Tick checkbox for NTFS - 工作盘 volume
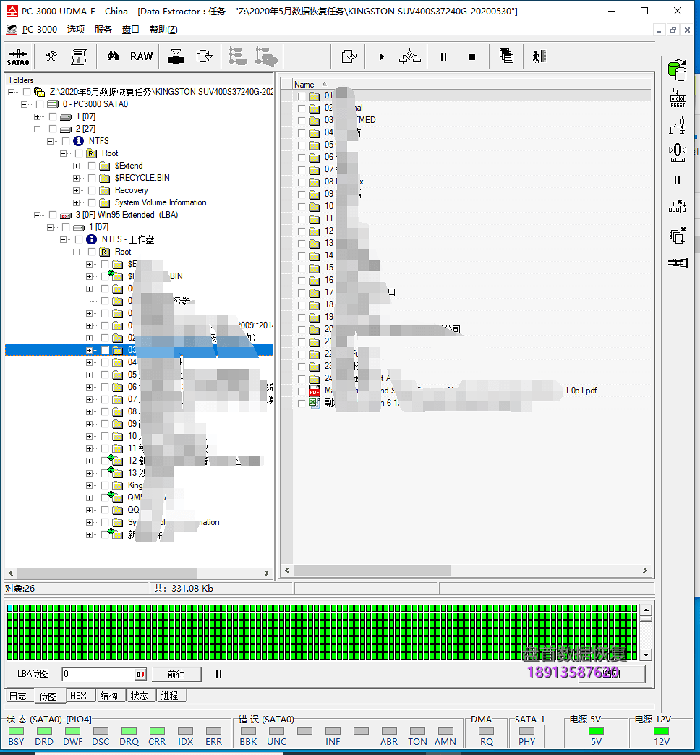The height and width of the screenshot is (755, 700). 79,239
